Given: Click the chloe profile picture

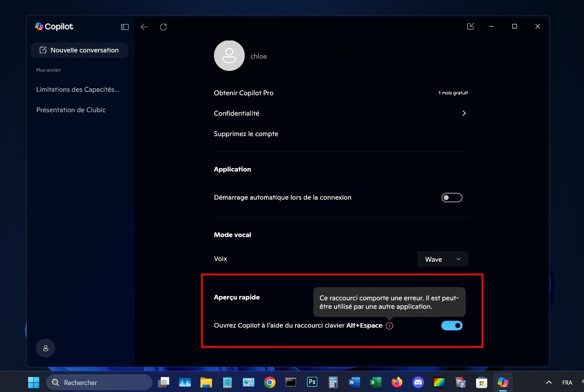Looking at the screenshot, I should tap(229, 56).
